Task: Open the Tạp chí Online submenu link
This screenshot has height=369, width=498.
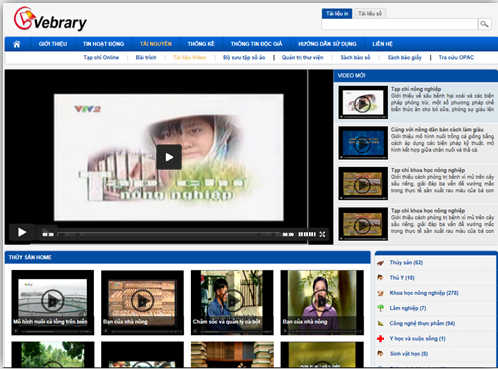Action: coord(101,57)
